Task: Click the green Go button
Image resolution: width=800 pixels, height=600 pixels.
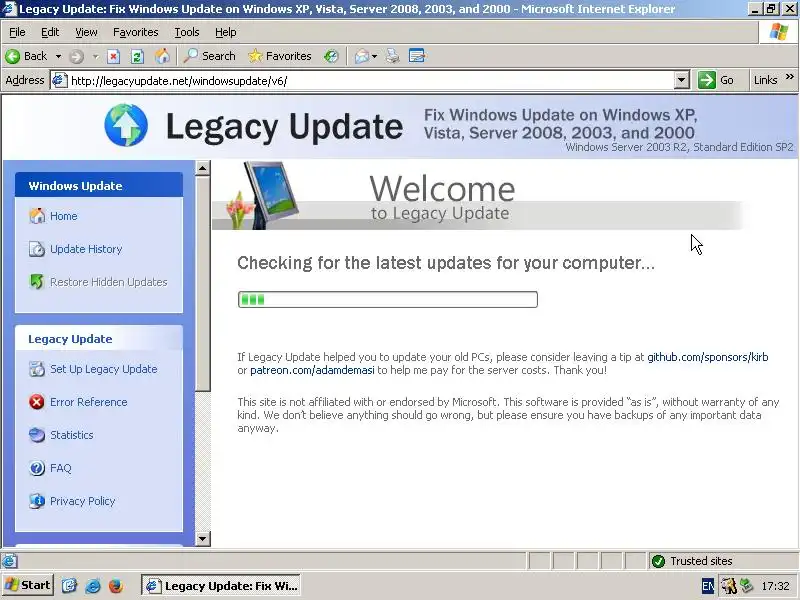Action: click(716, 80)
